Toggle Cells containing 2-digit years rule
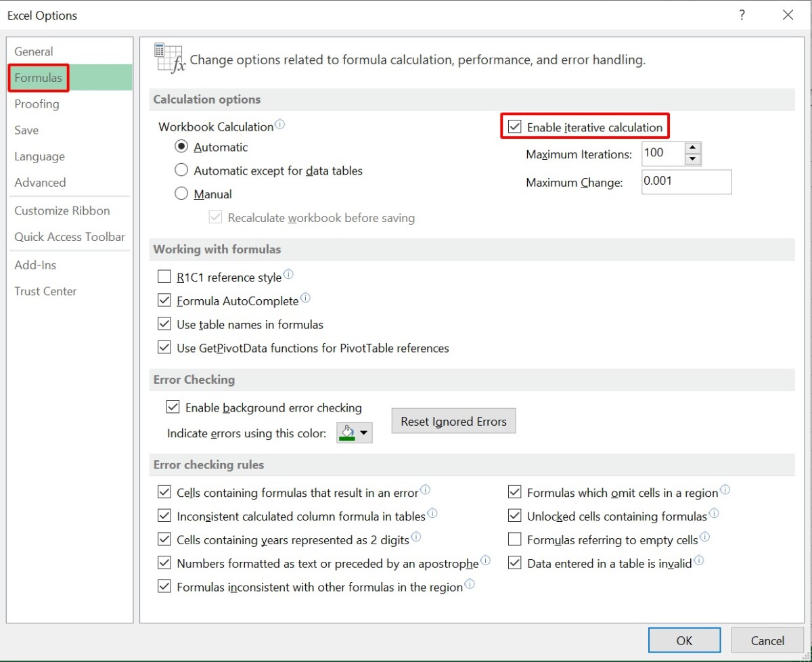 (164, 539)
